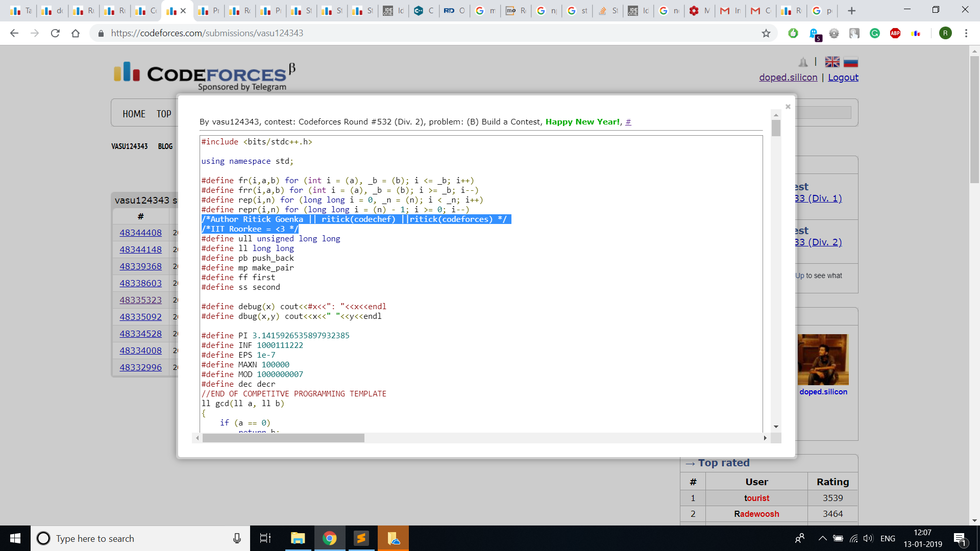Click the code popup vertical scrollbar thumb
This screenshot has height=551, width=980.
pos(776,128)
